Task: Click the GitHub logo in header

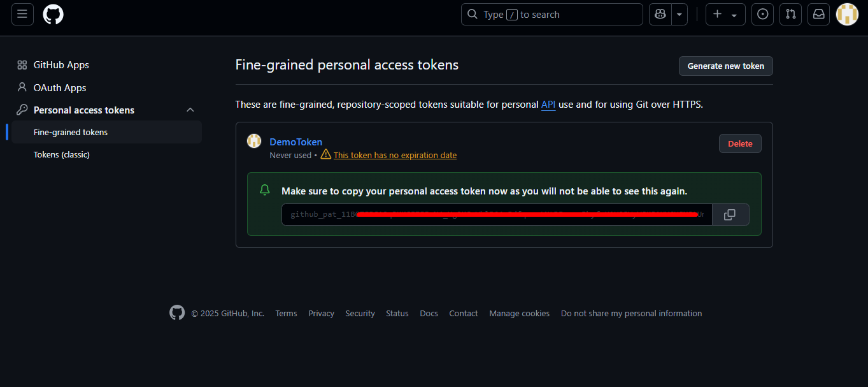Action: 53,14
